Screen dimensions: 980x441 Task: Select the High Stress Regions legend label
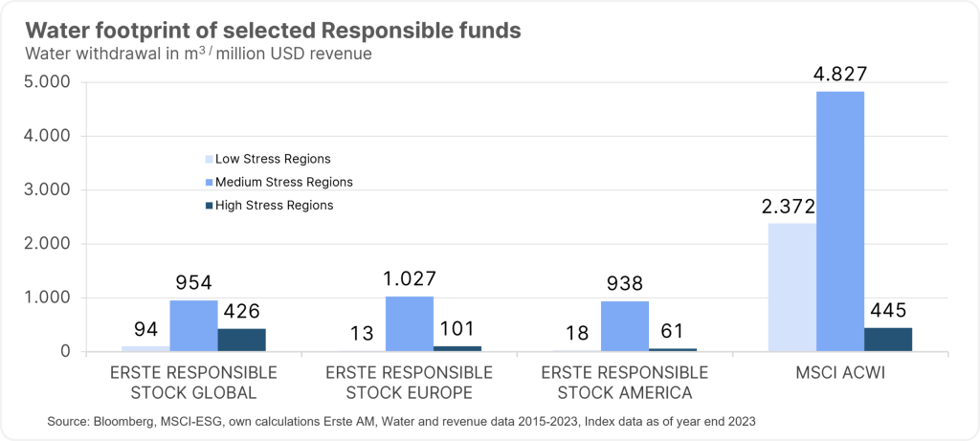[x=274, y=205]
